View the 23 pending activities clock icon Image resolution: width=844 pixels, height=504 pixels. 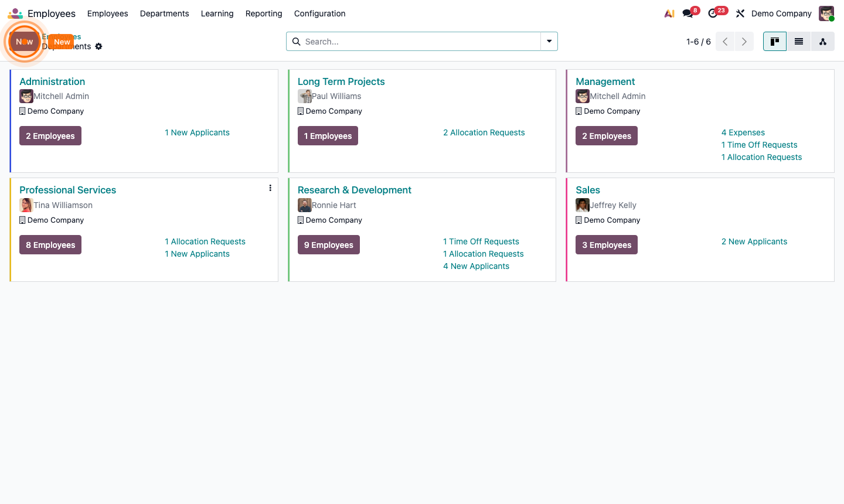coord(712,13)
